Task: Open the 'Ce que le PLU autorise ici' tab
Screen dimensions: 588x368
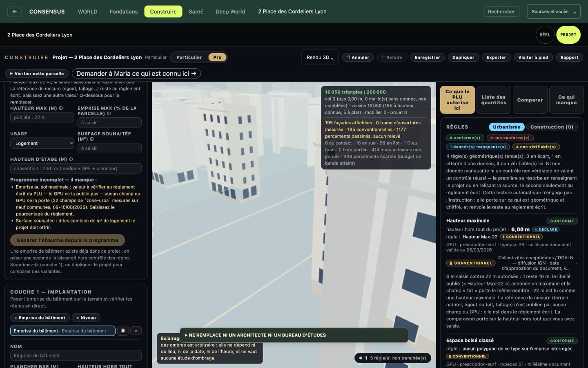Action: tap(457, 100)
